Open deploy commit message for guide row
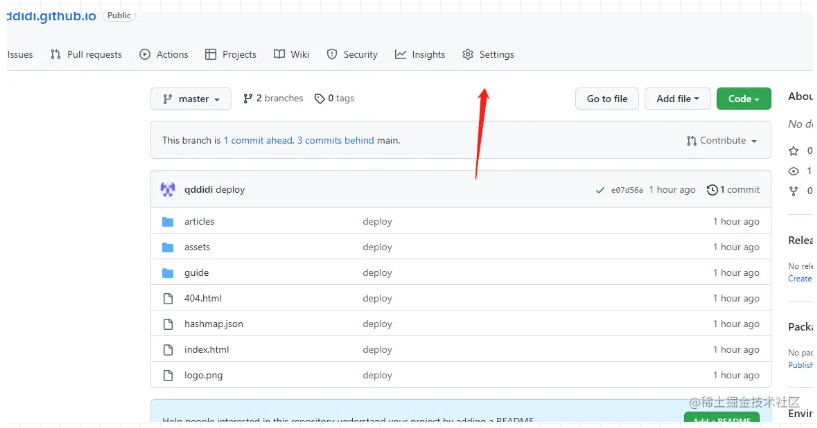The width and height of the screenshot is (817, 428). (x=377, y=273)
